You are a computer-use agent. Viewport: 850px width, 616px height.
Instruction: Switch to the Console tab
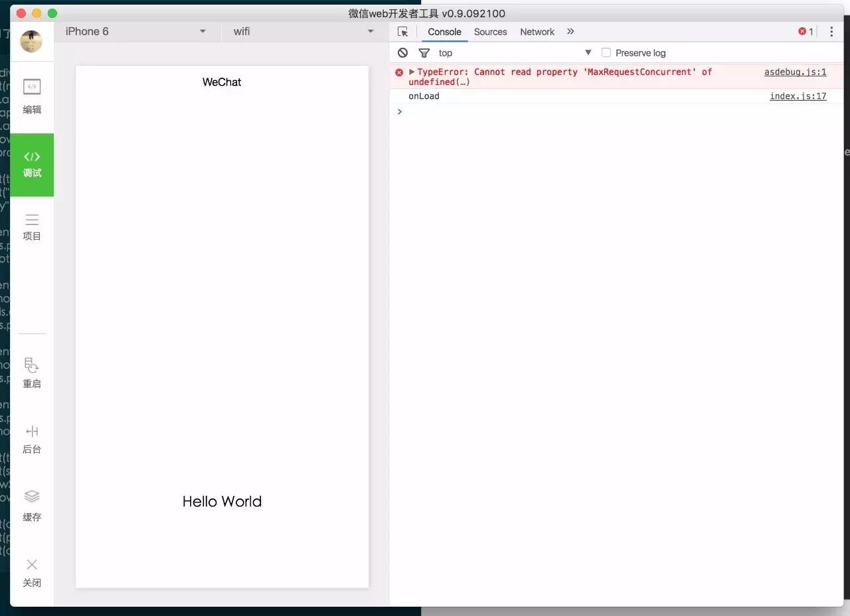444,32
